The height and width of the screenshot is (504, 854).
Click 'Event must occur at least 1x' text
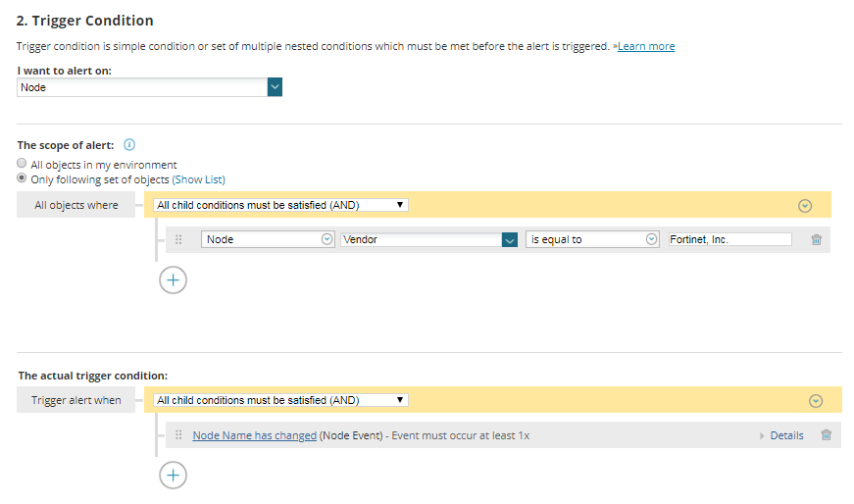[x=460, y=435]
